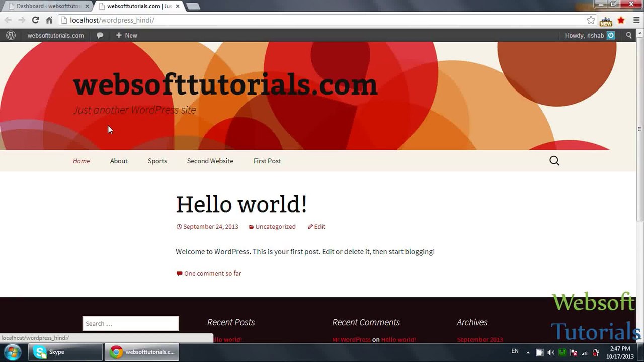Open Skype from the taskbar

click(65, 352)
